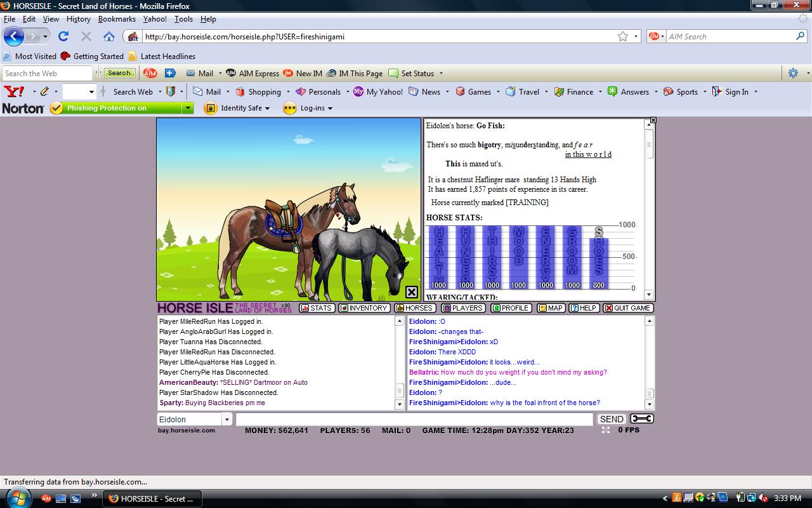Open Yahoo Personals
The width and height of the screenshot is (812, 508).
coord(318,91)
